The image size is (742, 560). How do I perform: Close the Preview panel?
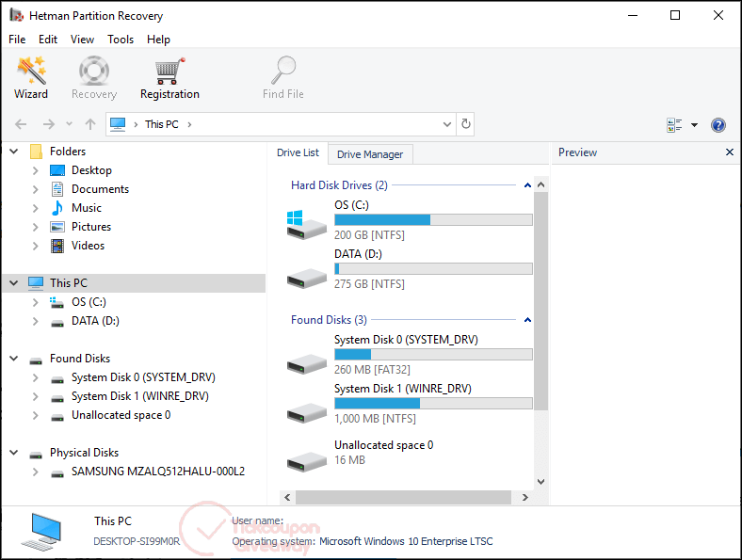coord(729,152)
